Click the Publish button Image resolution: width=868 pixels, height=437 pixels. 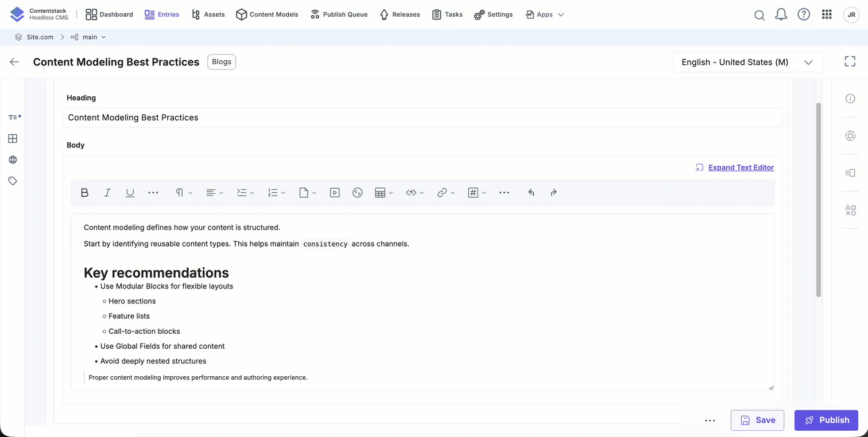point(826,420)
